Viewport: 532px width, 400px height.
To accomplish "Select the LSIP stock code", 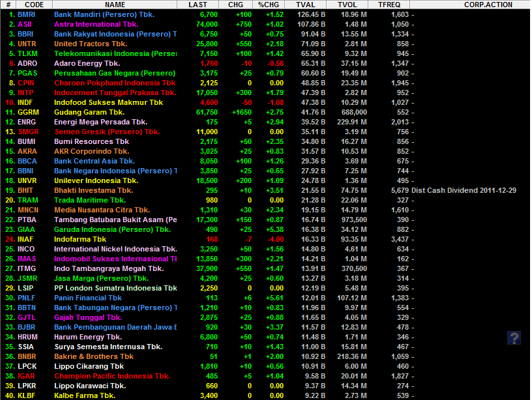I will [x=25, y=288].
